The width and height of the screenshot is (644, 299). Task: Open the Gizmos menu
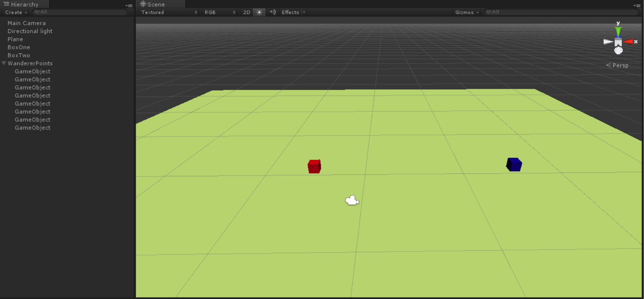point(467,12)
